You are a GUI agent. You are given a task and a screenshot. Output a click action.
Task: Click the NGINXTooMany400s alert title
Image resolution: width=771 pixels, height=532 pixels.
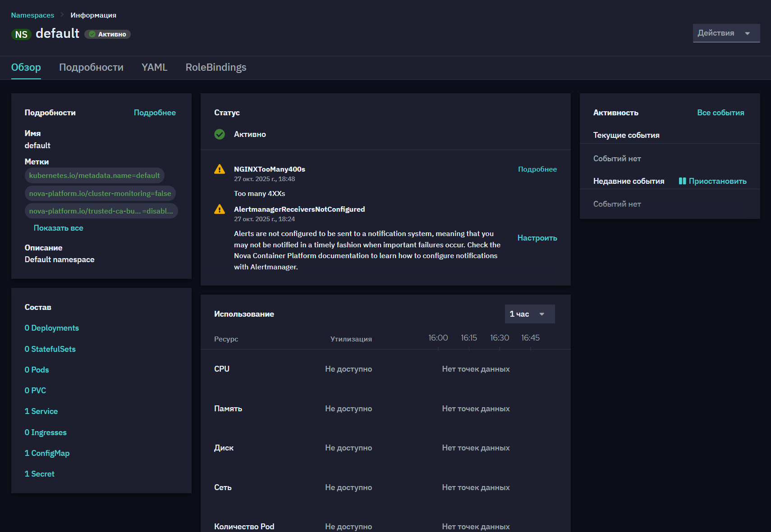tap(270, 169)
